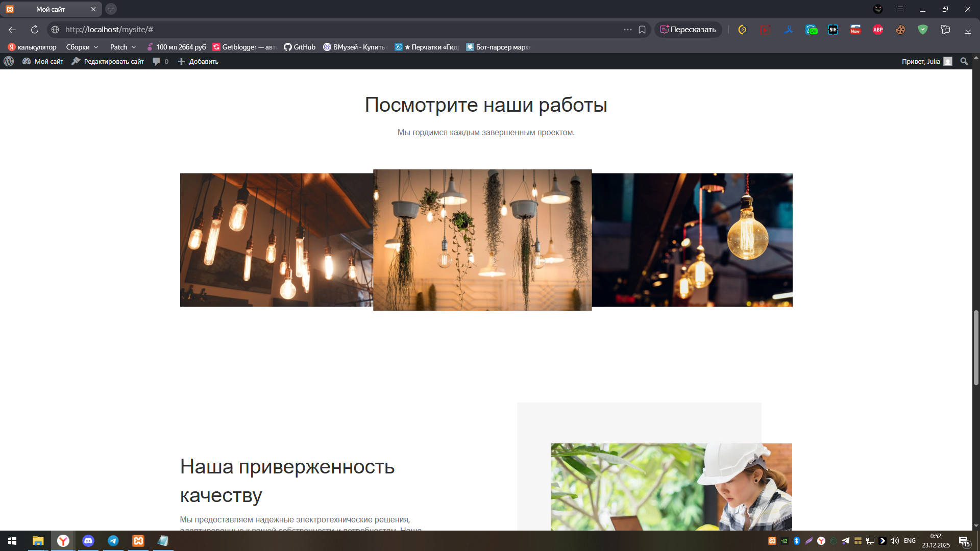Open the cookie extension icon
This screenshot has height=551, width=980.
(900, 30)
